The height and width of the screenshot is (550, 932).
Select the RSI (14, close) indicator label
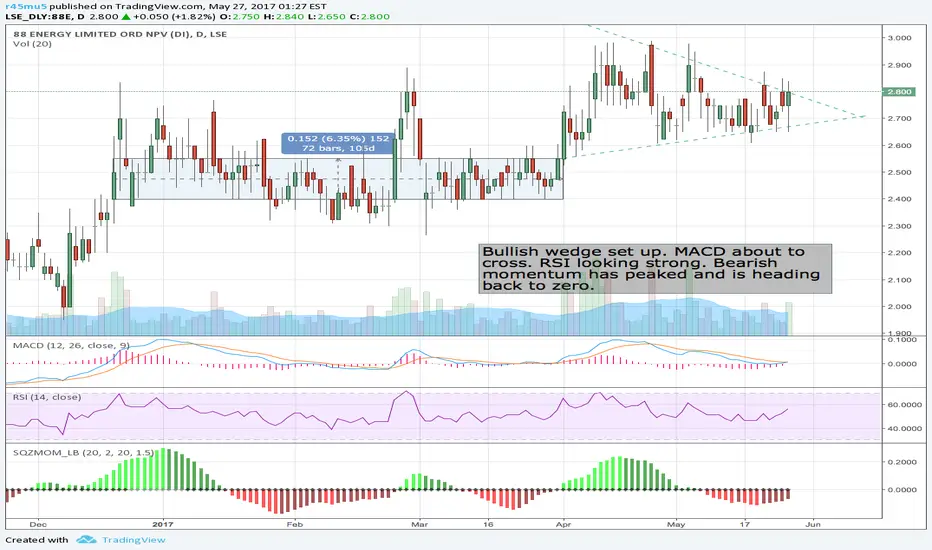(47, 397)
